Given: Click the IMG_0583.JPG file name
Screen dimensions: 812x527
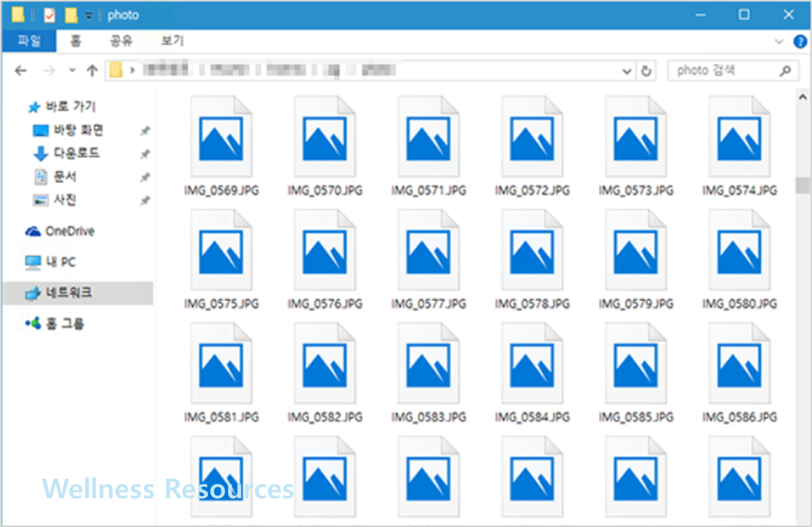Looking at the screenshot, I should tap(429, 417).
